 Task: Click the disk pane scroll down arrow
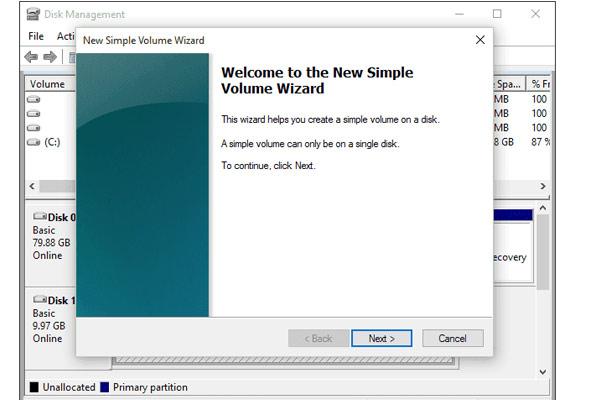(x=543, y=371)
